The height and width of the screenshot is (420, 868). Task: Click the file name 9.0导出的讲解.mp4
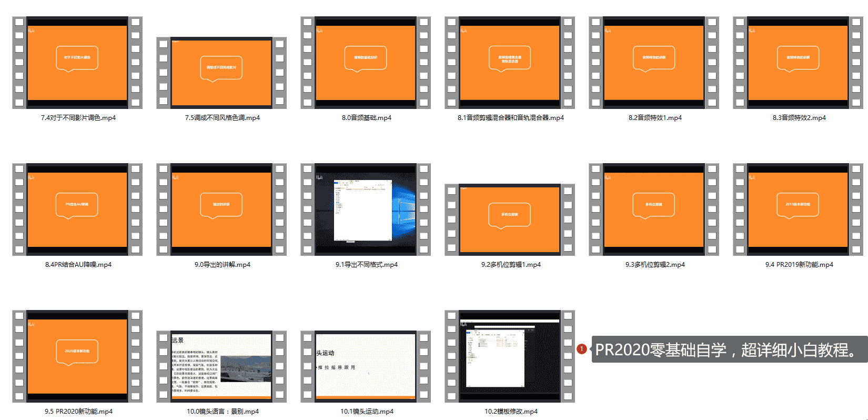(223, 265)
